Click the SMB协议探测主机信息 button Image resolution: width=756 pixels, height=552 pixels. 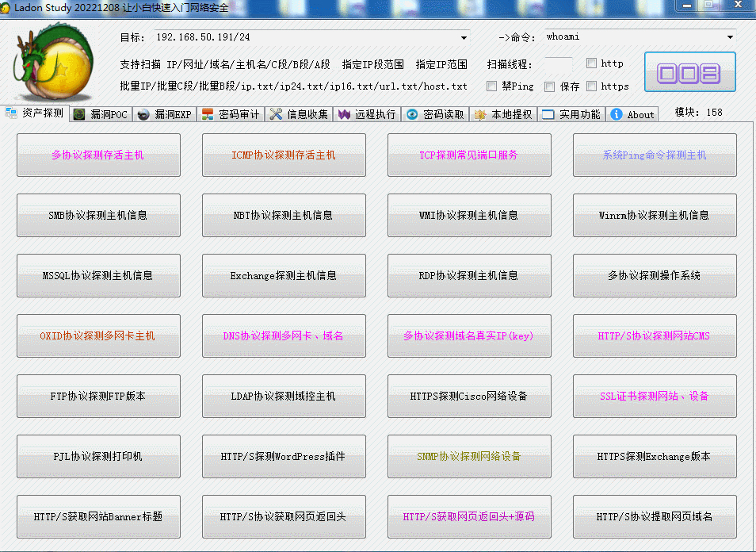(x=98, y=215)
